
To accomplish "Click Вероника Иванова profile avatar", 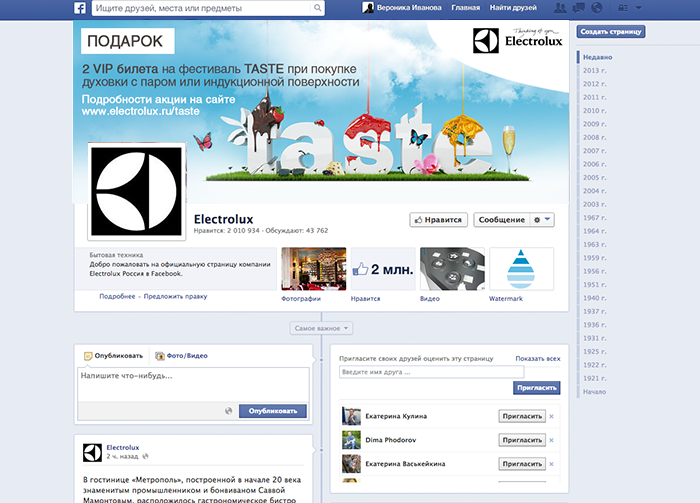I will coord(368,8).
